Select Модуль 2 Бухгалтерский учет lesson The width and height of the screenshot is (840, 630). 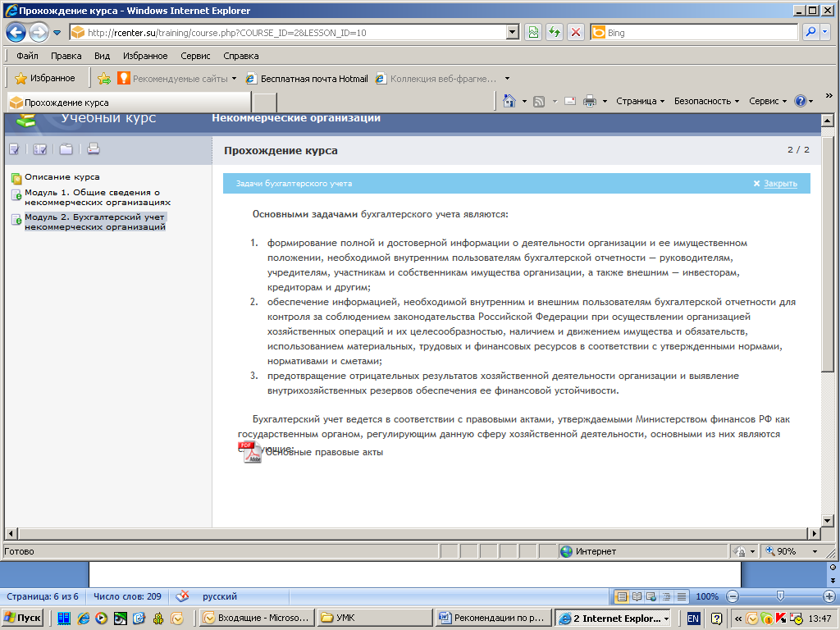click(95, 221)
